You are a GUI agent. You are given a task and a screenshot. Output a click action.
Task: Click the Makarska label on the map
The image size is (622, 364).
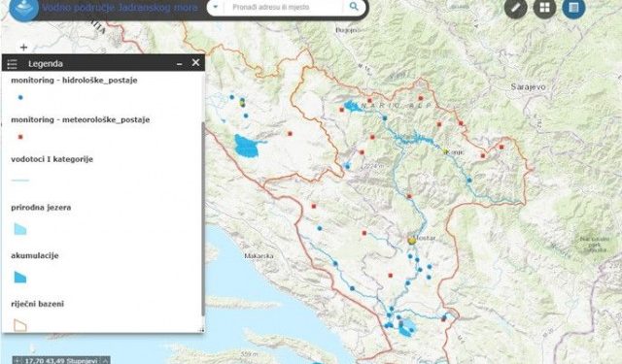pyautogui.click(x=259, y=256)
